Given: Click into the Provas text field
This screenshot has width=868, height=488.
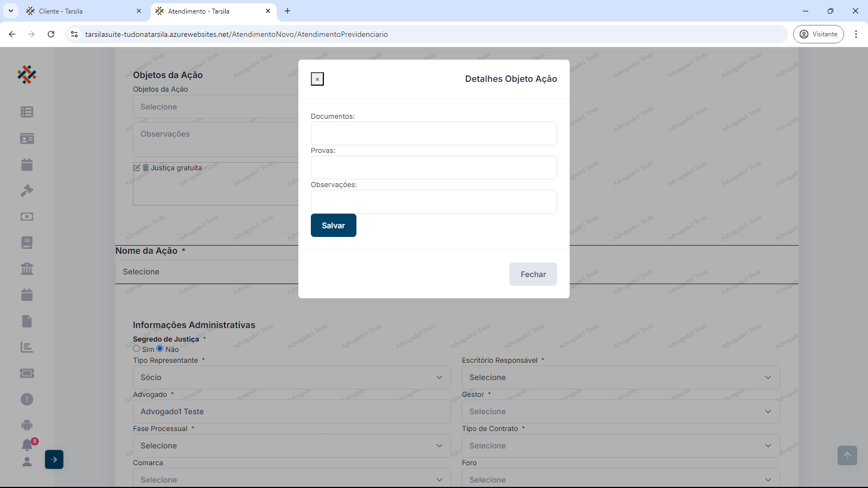Looking at the screenshot, I should [433, 168].
